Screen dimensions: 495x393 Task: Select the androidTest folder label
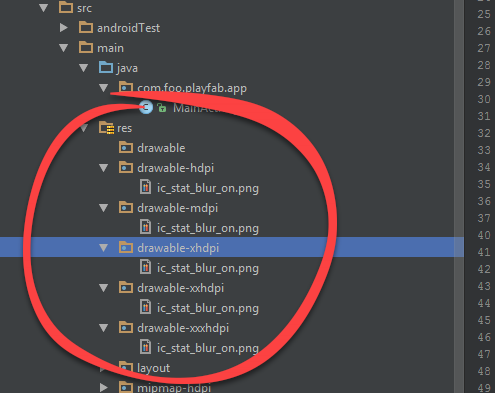click(129, 28)
